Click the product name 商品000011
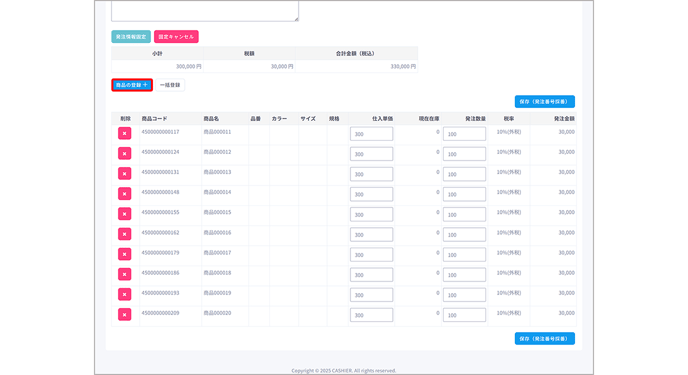Screen dimensions: 688x375 (x=217, y=132)
